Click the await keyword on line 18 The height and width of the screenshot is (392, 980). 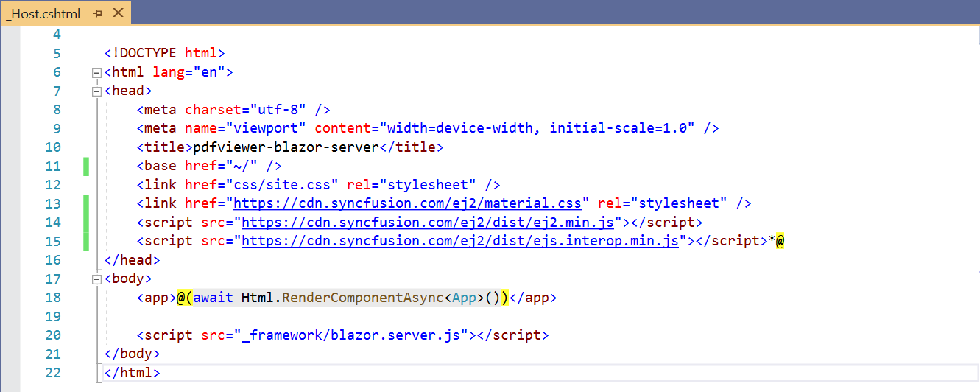click(x=213, y=298)
